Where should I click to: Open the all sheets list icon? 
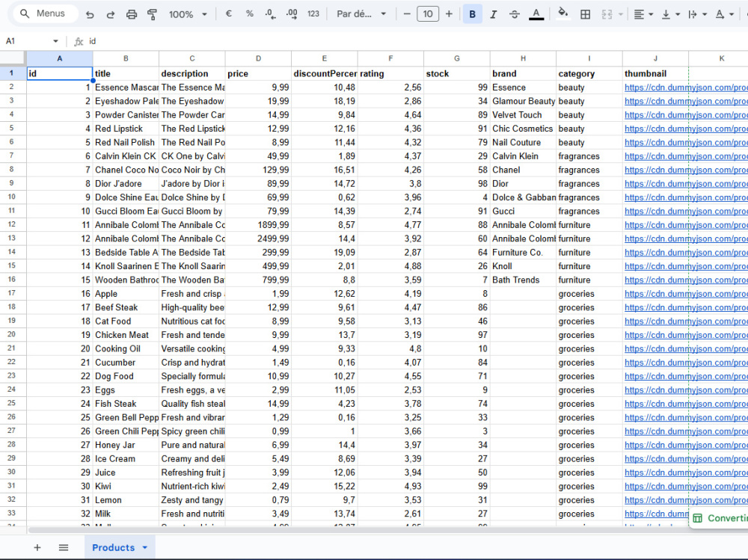pyautogui.click(x=64, y=547)
